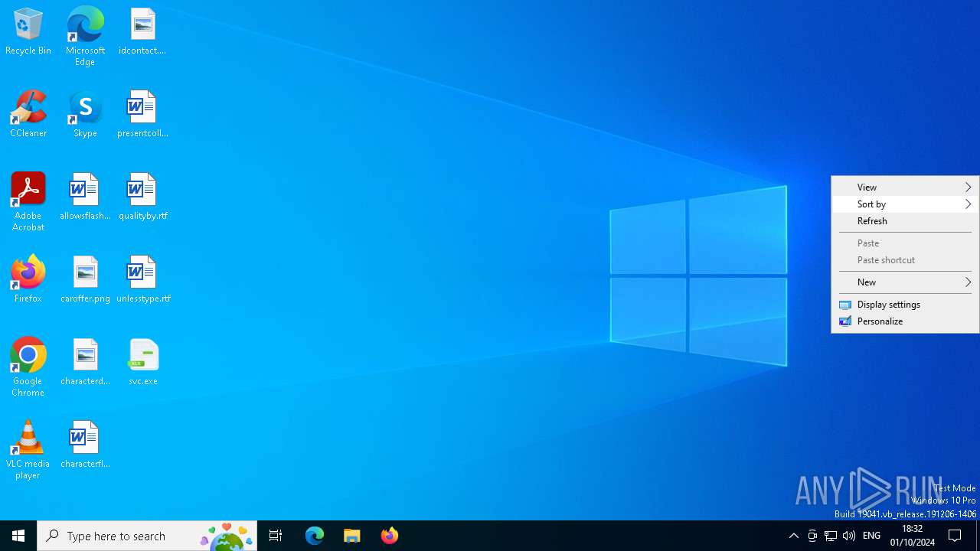Click the Show desktop strip at the taskbar edge
This screenshot has width=980, height=551.
(978, 536)
